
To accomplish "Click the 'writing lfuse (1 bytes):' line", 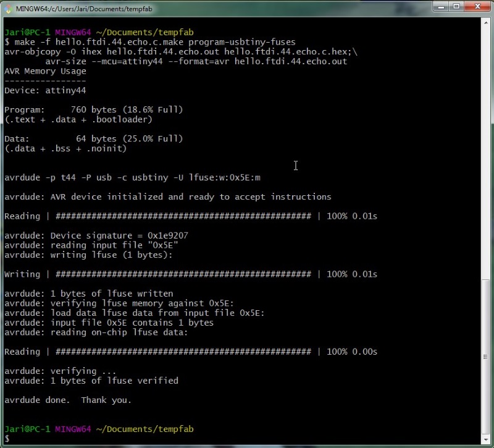I will coord(88,255).
